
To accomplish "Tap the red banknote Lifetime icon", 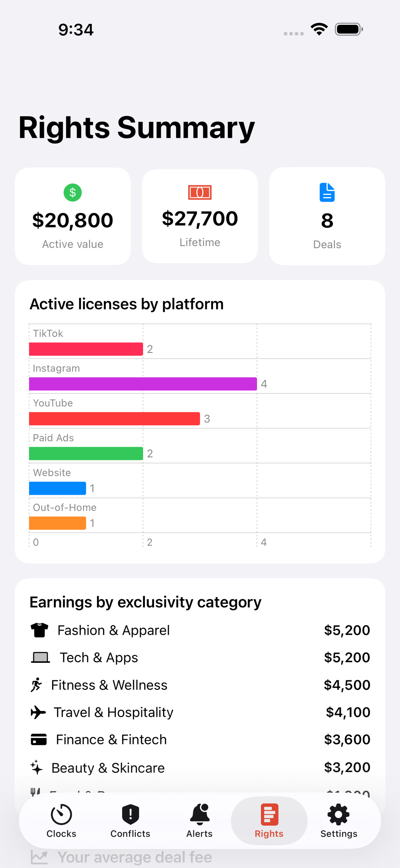I will (200, 192).
